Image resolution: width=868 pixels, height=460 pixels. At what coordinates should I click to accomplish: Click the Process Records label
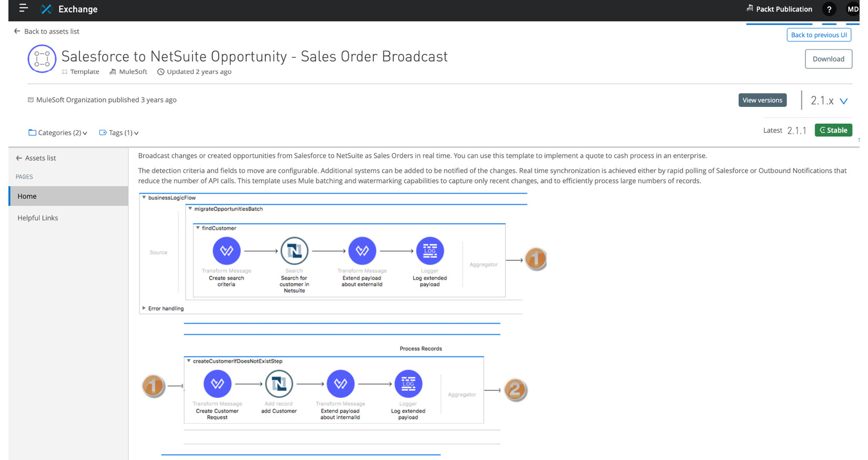coord(421,348)
